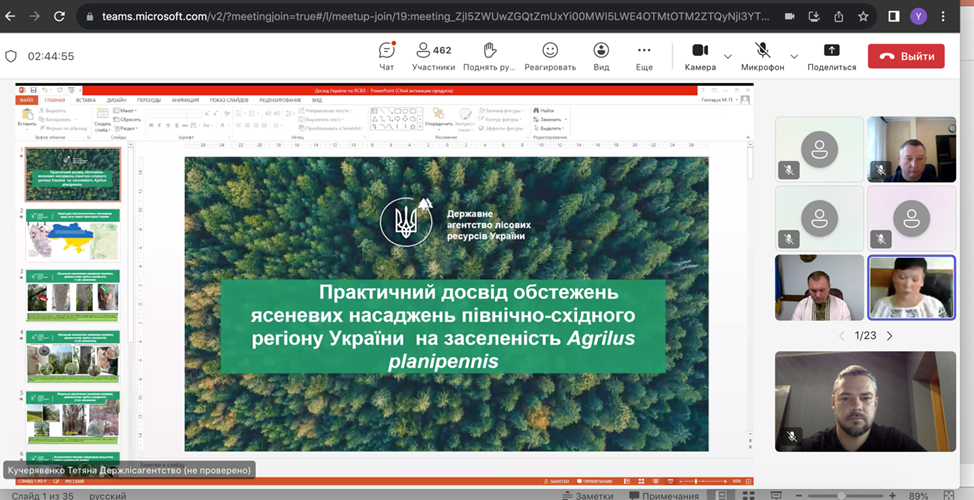Screen dimensions: 974x500
Task: Select slide 3 thumbnail
Action: (x=73, y=295)
